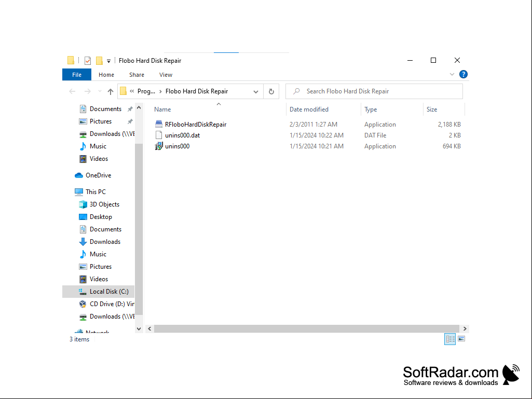Minimize the Flobo Hard Disk Repair window
Image resolution: width=532 pixels, height=399 pixels.
point(410,60)
